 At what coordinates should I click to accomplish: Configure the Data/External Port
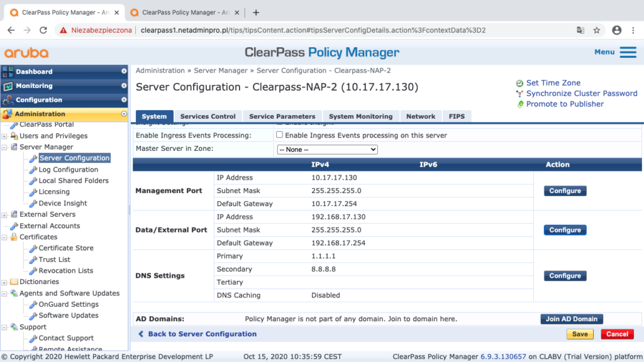click(x=565, y=230)
